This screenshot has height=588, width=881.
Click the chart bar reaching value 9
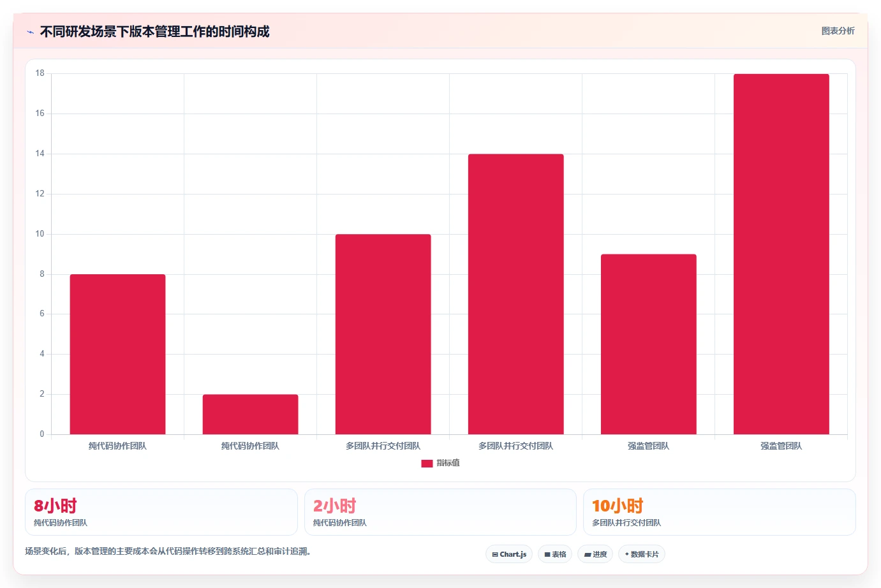pyautogui.click(x=648, y=344)
